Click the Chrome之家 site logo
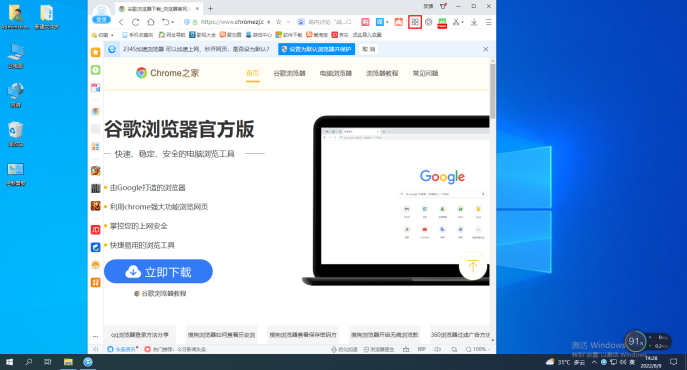The width and height of the screenshot is (687, 370). 167,73
